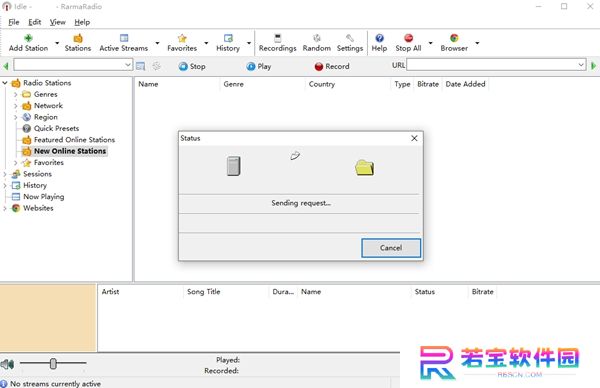Image resolution: width=600 pixels, height=388 pixels.
Task: Open the Add Station dropdown arrow
Action: click(57, 43)
